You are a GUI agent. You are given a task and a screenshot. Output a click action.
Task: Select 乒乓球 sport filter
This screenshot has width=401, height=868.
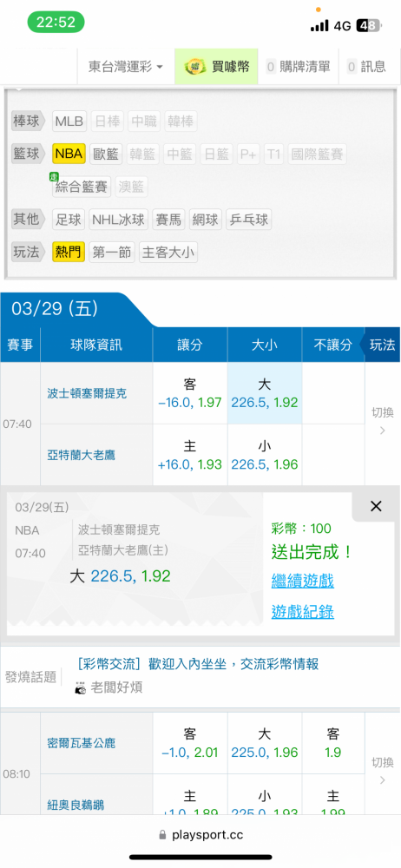(x=249, y=220)
